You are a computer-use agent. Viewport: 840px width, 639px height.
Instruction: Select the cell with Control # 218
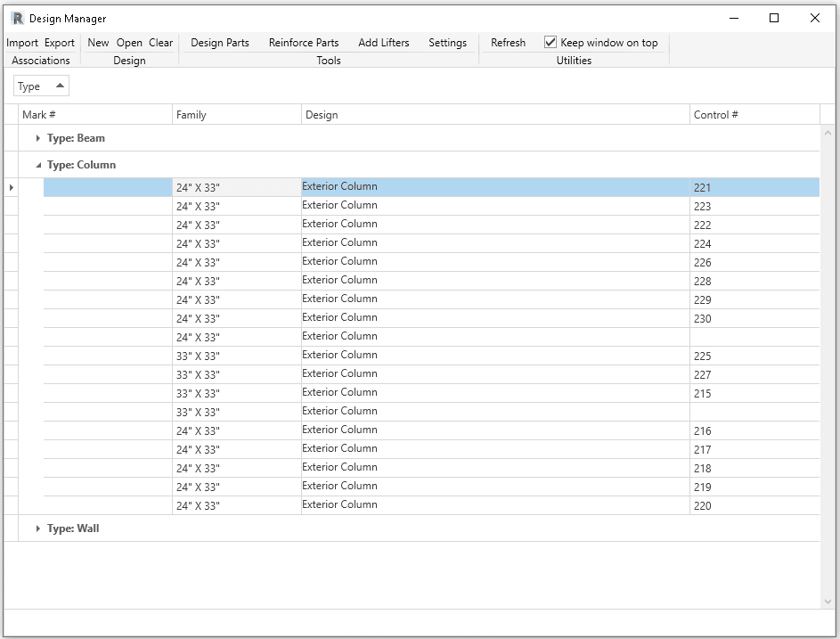tap(754, 469)
